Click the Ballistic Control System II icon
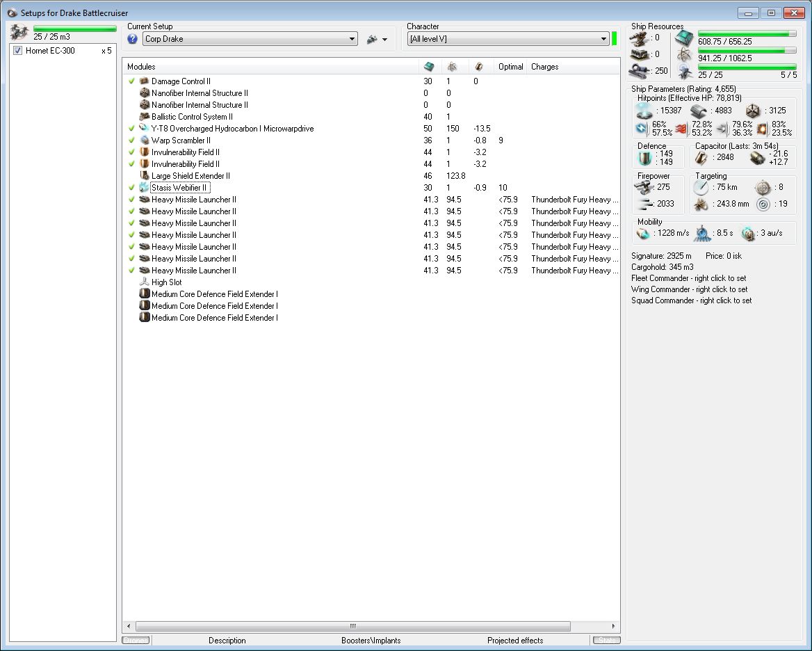Screen dimensions: 812x651 [145, 117]
